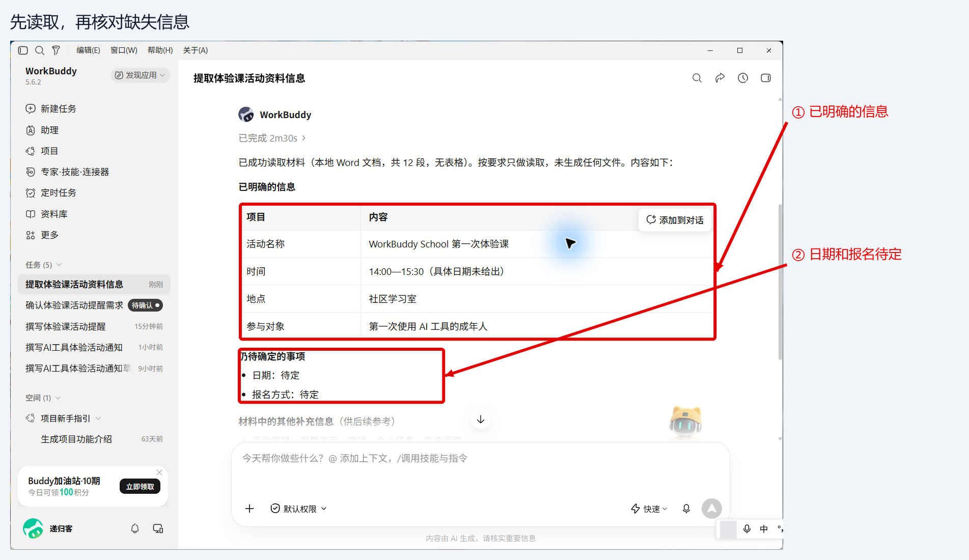
Task: Open the 帮助(H) menu
Action: (x=160, y=50)
